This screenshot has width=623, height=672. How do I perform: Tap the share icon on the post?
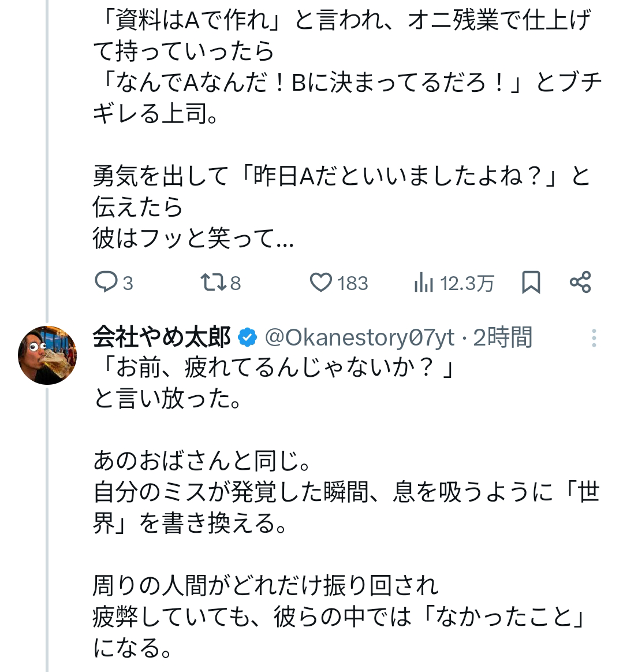click(580, 283)
